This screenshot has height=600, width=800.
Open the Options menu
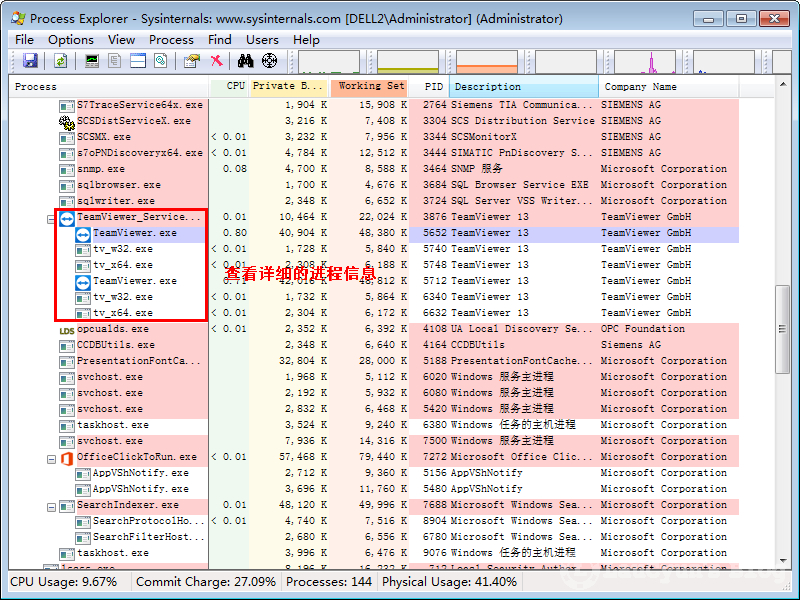pyautogui.click(x=71, y=39)
